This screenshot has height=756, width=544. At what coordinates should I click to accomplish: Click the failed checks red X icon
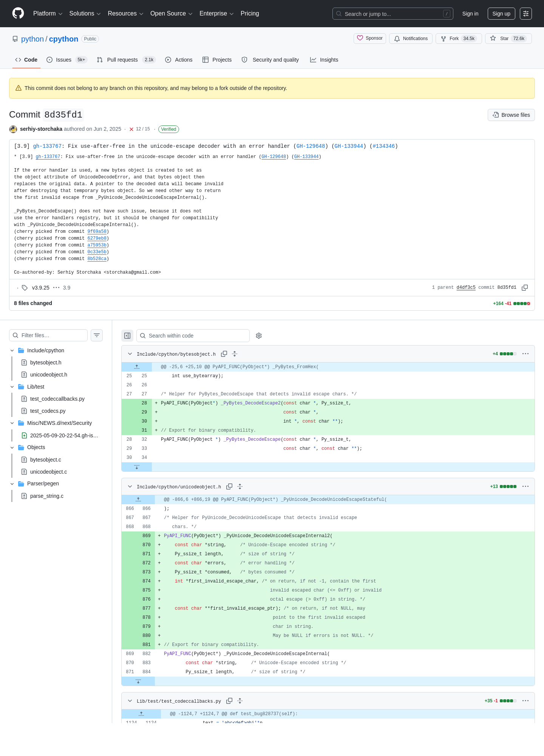131,129
